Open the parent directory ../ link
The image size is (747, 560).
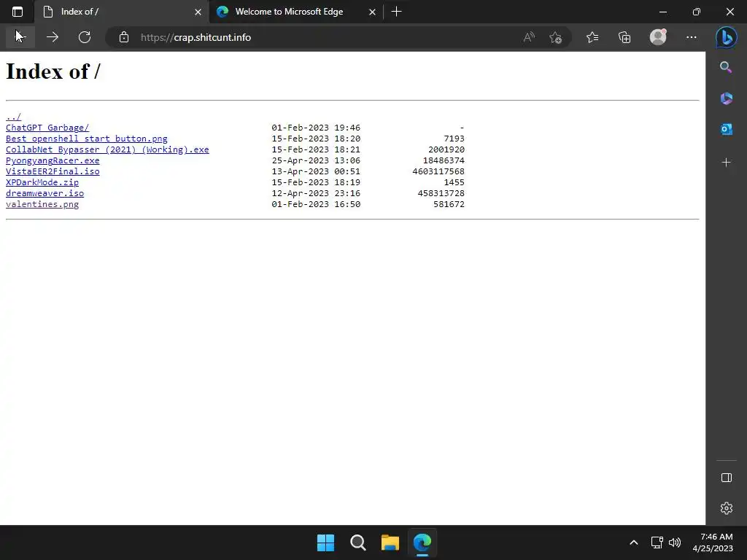point(13,117)
